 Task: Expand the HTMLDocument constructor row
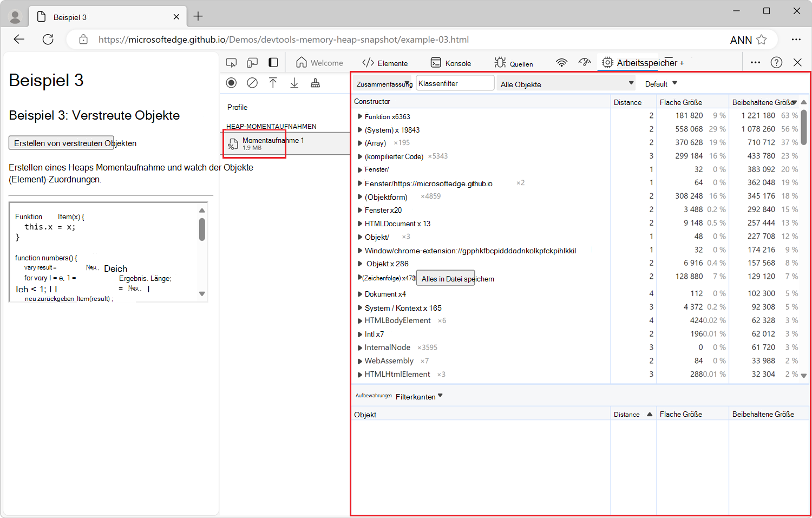coord(360,224)
